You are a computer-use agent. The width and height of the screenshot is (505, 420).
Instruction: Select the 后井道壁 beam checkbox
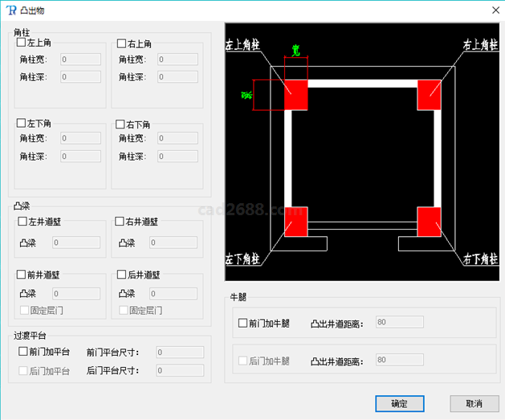click(121, 275)
